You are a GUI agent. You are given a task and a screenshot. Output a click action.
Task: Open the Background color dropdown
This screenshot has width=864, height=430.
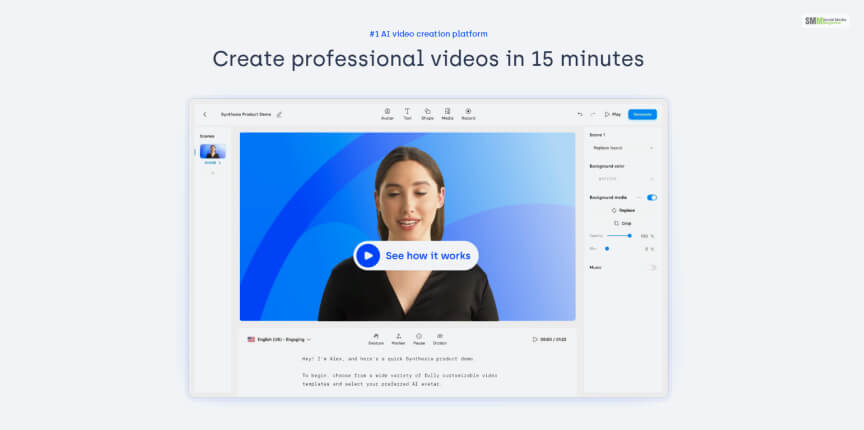pyautogui.click(x=622, y=178)
